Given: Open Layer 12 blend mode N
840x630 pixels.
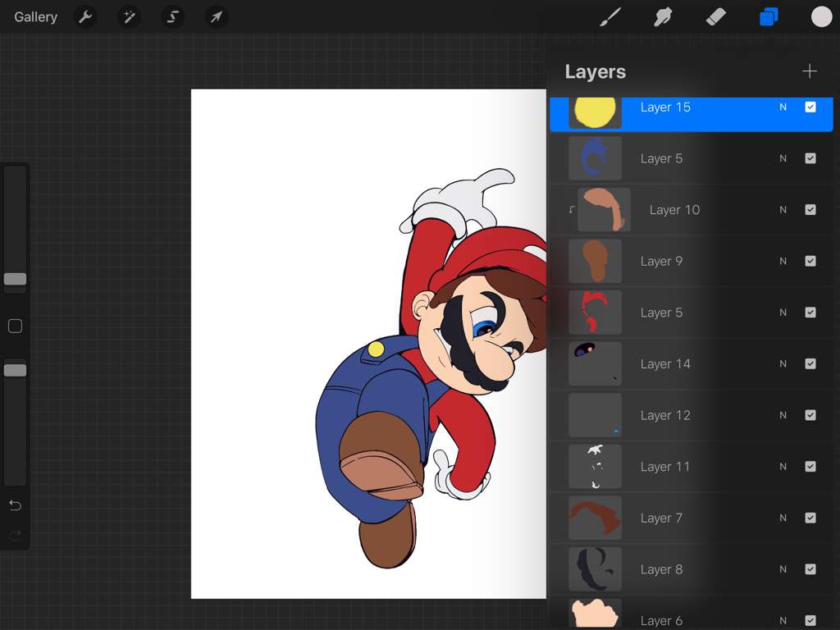Looking at the screenshot, I should (783, 416).
